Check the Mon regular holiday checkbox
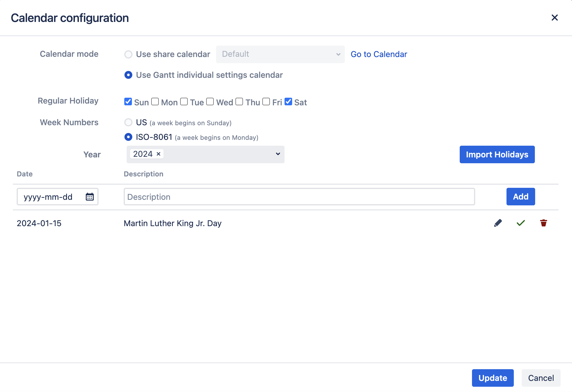The width and height of the screenshot is (572, 392). point(155,102)
